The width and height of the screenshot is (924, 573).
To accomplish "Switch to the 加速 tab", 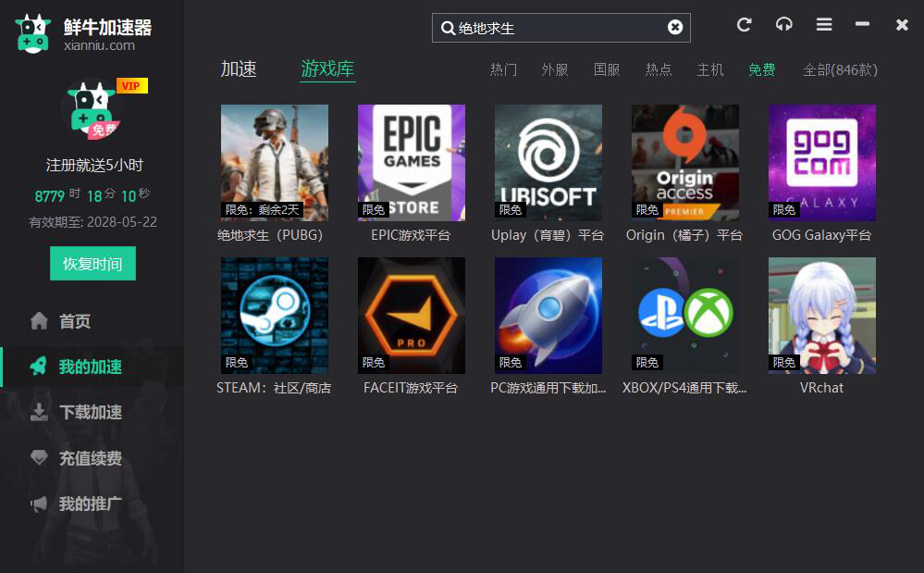I will (x=239, y=69).
